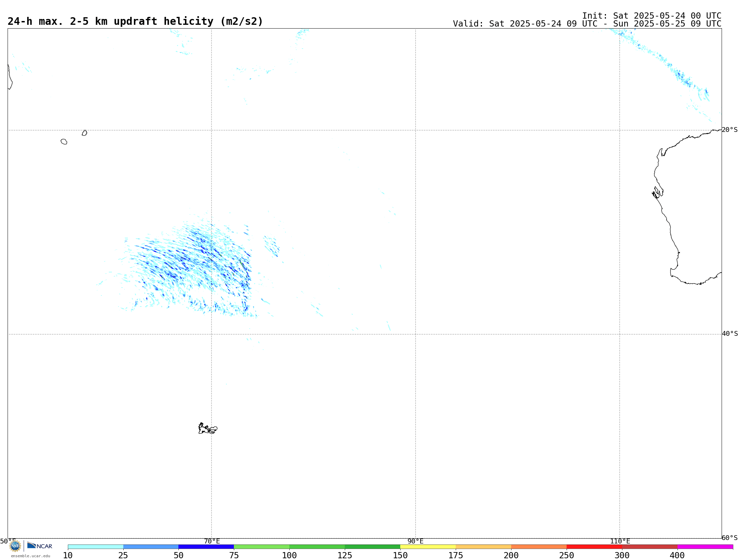Viewport: 744px width, 560px height.
Task: Pick the bright red 250-300 legend segment
Action: (x=595, y=547)
